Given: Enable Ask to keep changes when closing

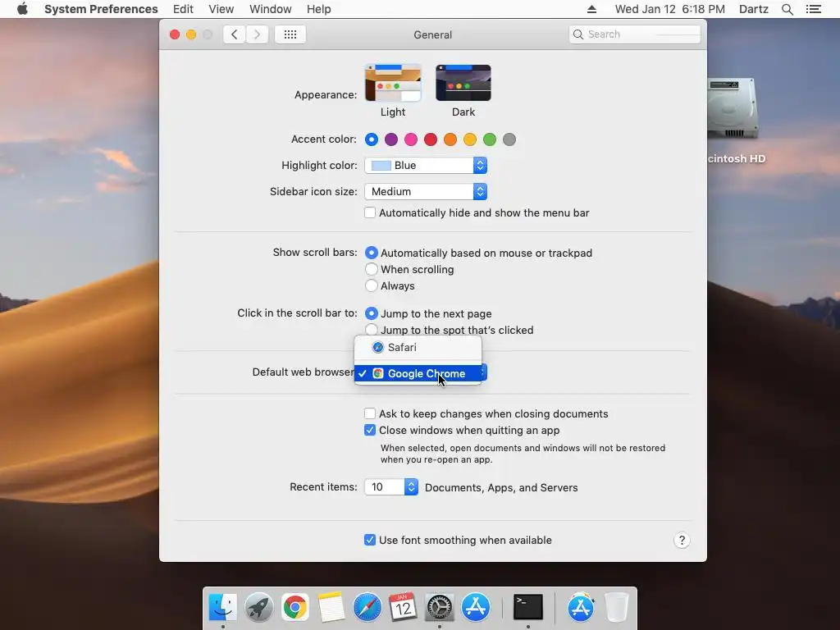Looking at the screenshot, I should coord(370,413).
